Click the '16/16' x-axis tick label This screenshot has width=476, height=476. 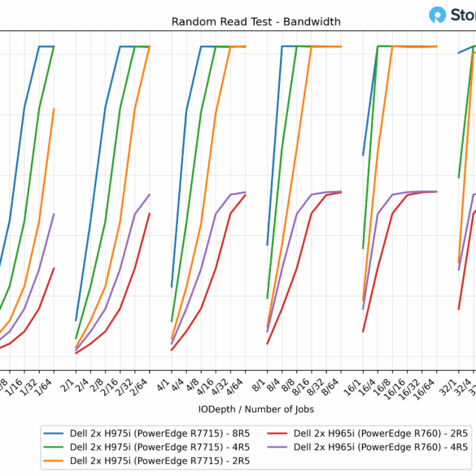coord(395,389)
